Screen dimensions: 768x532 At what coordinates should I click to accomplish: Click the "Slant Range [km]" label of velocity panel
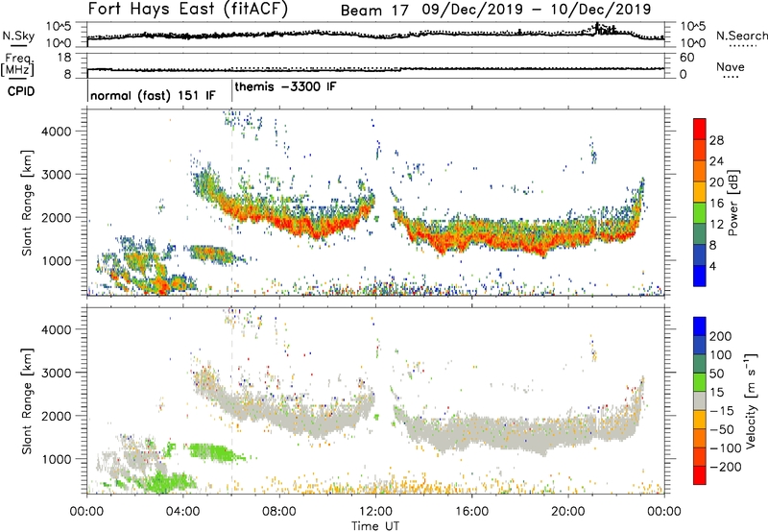point(27,400)
